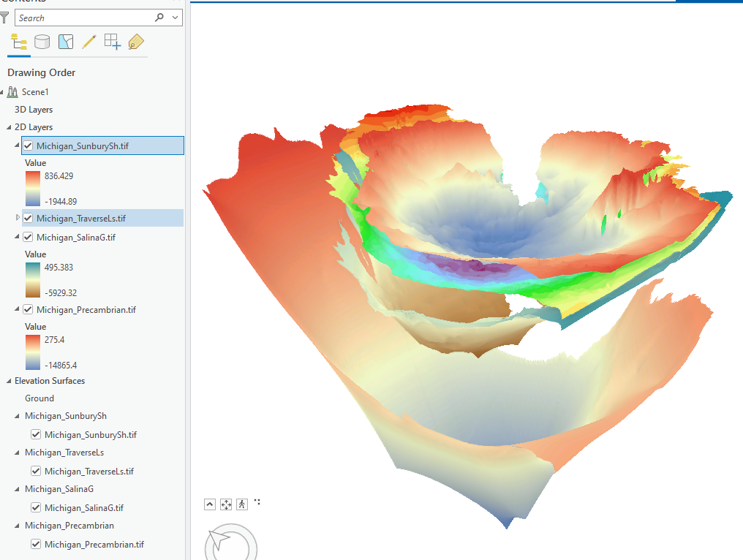Image resolution: width=743 pixels, height=560 pixels.
Task: Uncheck Michigan_TraverseLs.tif layer visibility
Action: (x=28, y=218)
